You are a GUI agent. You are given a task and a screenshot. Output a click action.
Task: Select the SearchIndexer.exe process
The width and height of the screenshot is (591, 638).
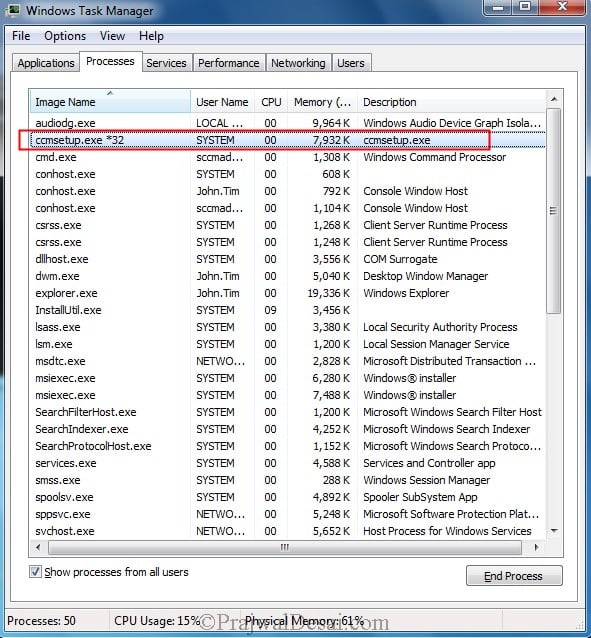click(288, 429)
